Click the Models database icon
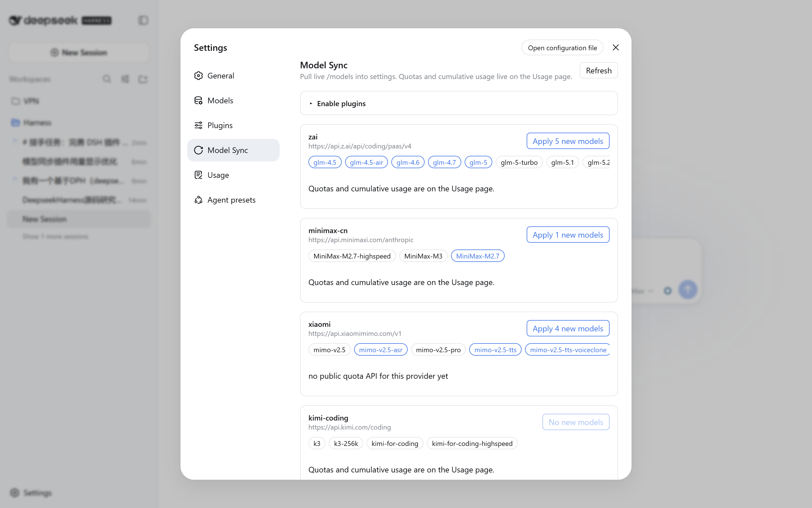The image size is (812, 508). (x=198, y=100)
